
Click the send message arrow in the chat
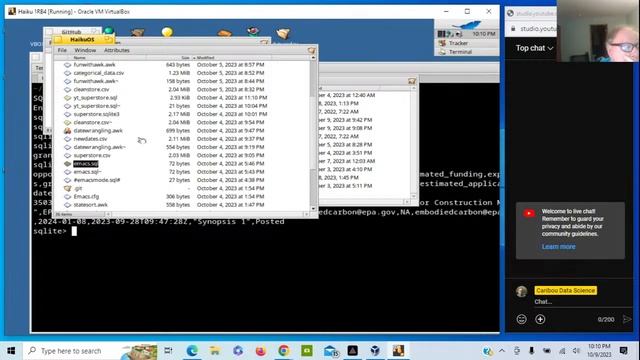627,319
